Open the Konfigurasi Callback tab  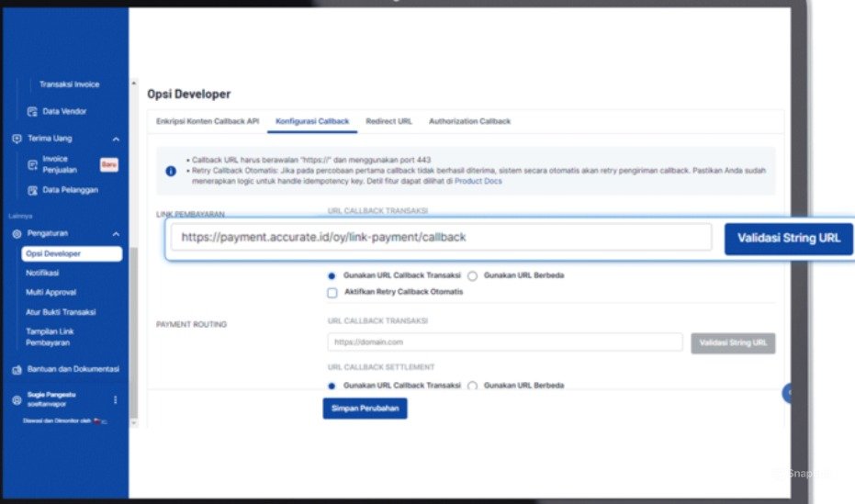(312, 121)
